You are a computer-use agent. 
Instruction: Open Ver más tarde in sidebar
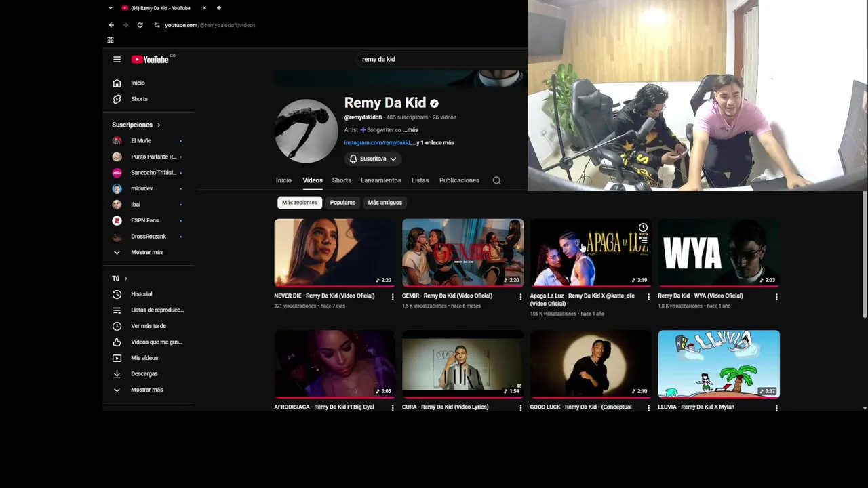(x=149, y=326)
